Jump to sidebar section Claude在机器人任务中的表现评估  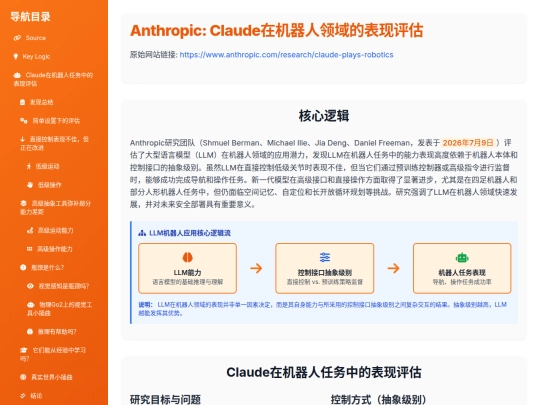53,79
